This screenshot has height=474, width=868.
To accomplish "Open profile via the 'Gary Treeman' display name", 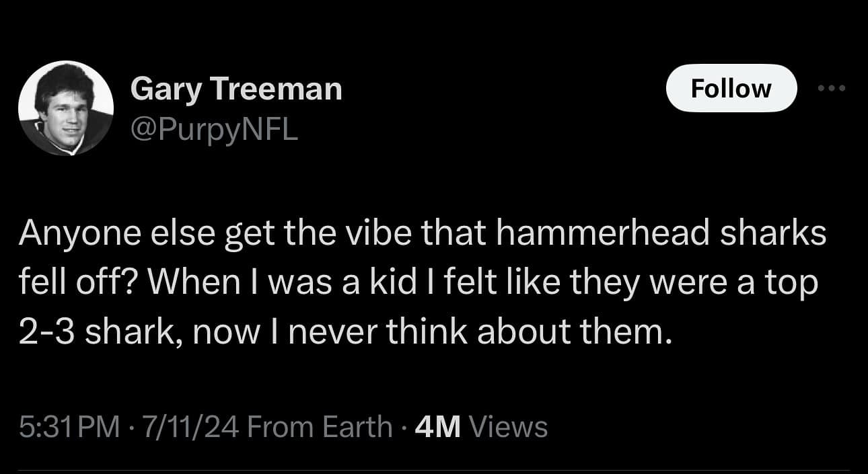I will coord(237,87).
